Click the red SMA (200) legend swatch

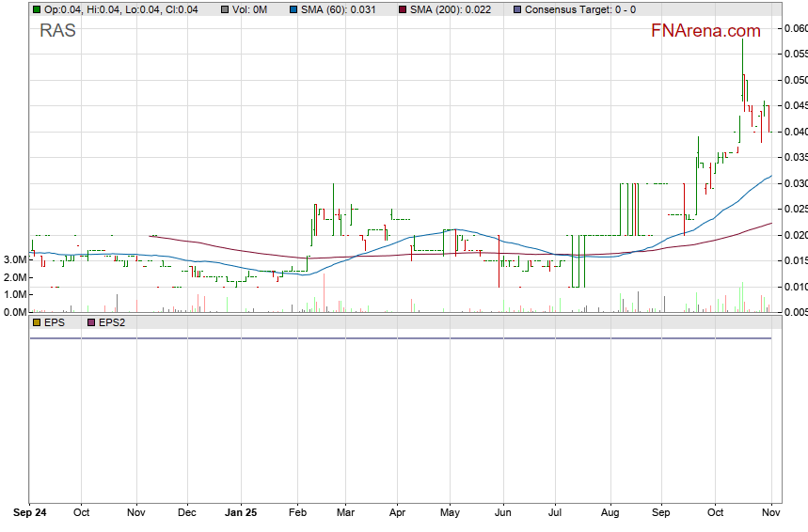click(x=403, y=9)
